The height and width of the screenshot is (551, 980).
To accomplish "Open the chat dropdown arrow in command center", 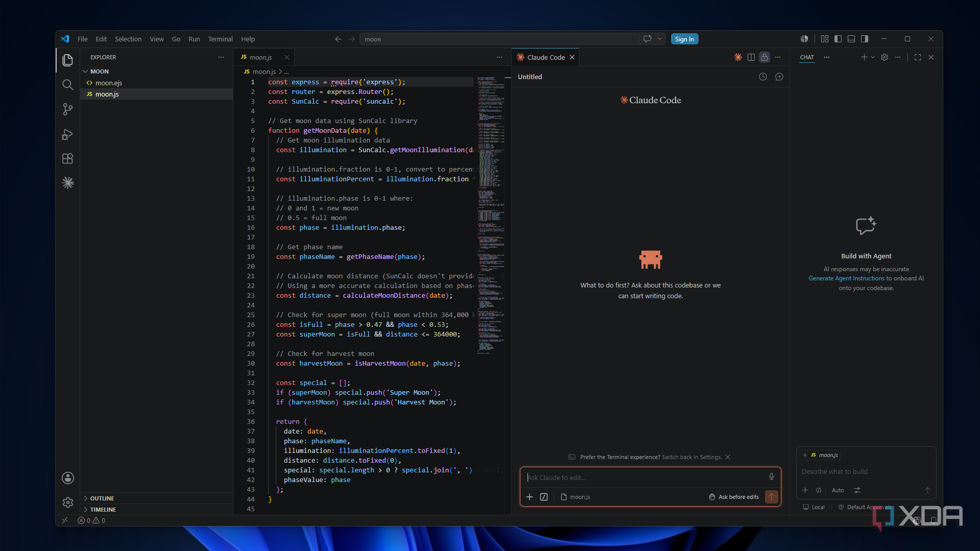I will pyautogui.click(x=659, y=39).
